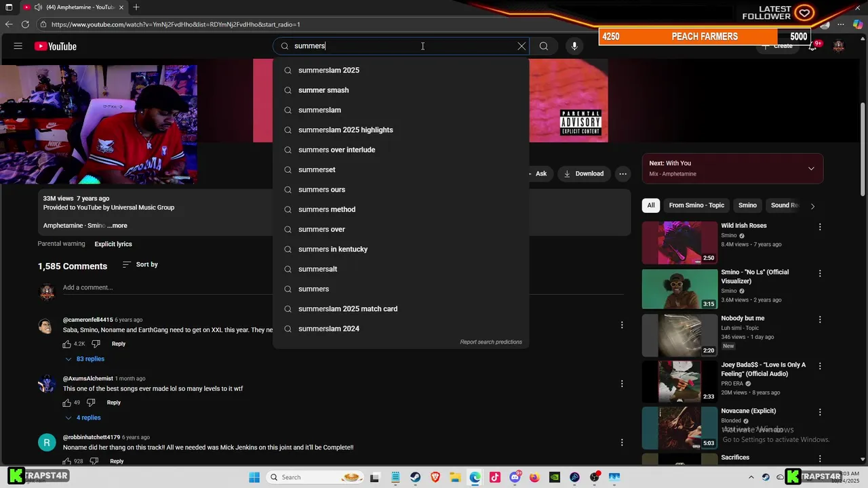This screenshot has width=868, height=488.
Task: Like @AxumsAlchemist's comment
Action: [67, 403]
